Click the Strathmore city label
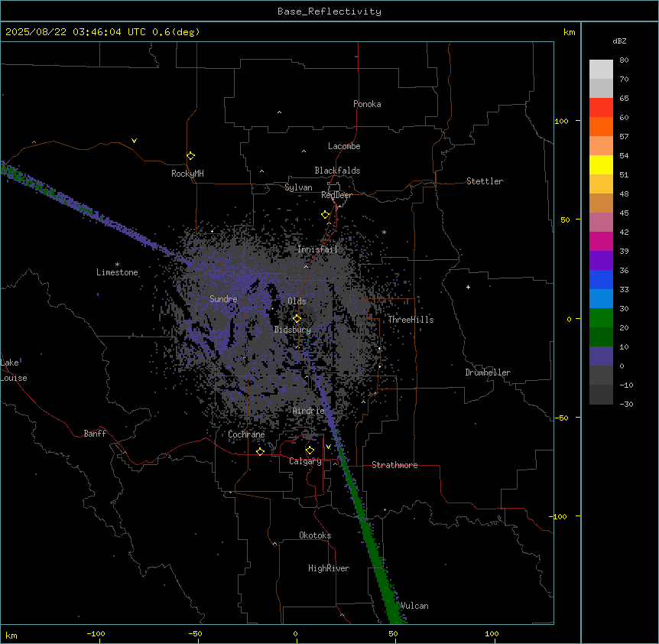Screen dimensions: 659x644 click(x=394, y=465)
